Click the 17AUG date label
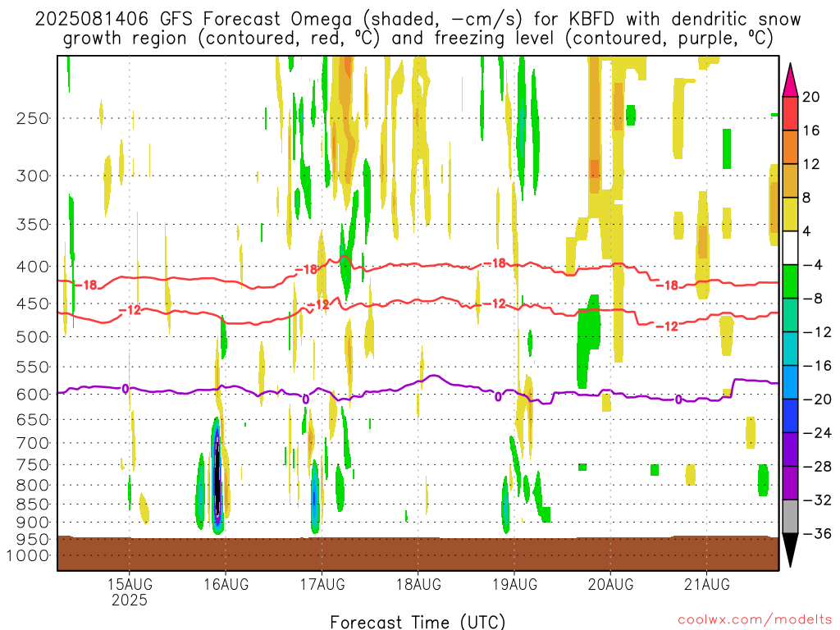Image resolution: width=840 pixels, height=630 pixels. pyautogui.click(x=322, y=584)
